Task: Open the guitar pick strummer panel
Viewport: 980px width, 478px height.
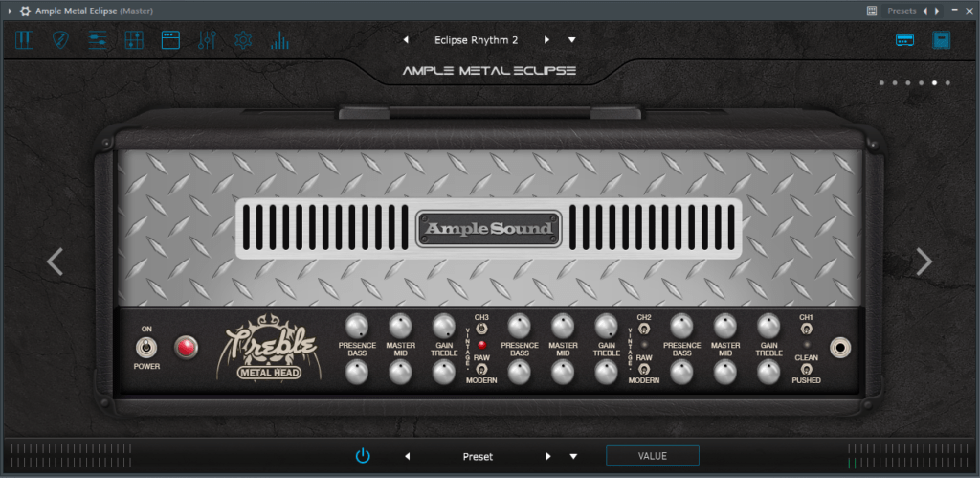Action: 60,40
